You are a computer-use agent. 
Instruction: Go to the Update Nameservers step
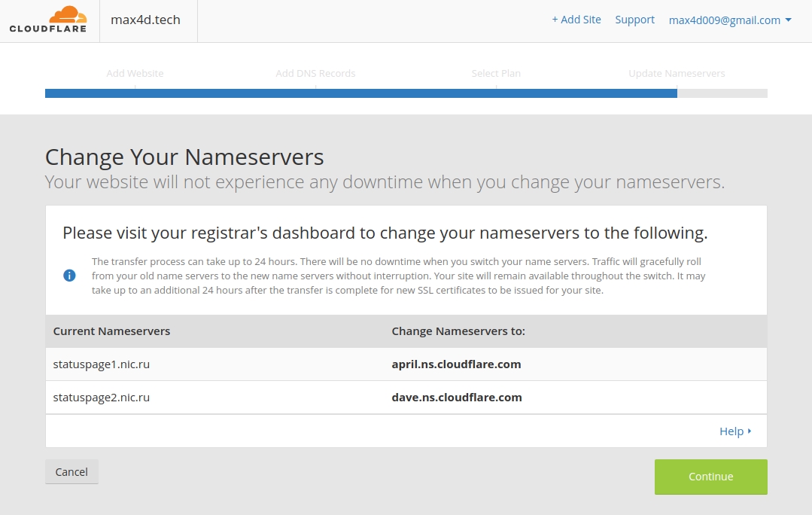[677, 74]
